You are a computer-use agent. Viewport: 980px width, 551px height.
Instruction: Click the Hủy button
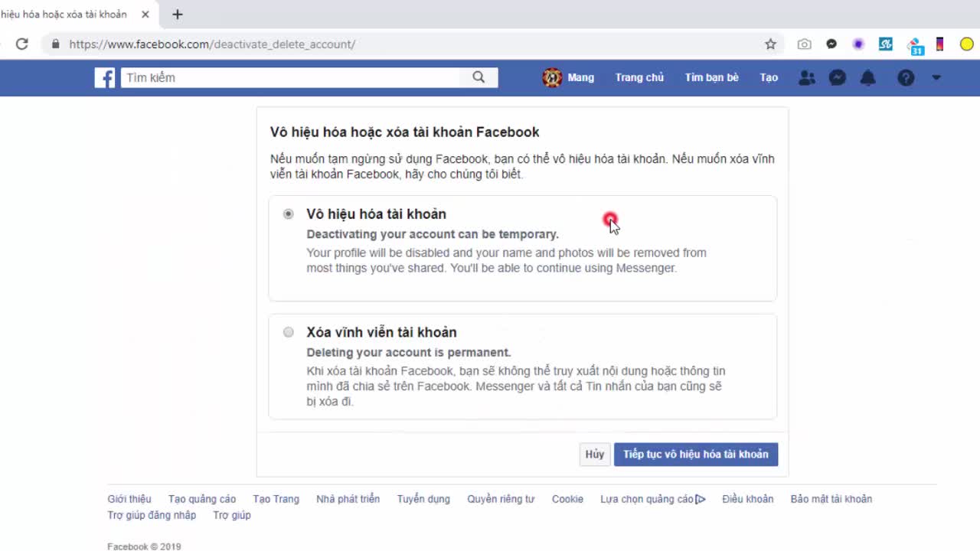point(595,454)
